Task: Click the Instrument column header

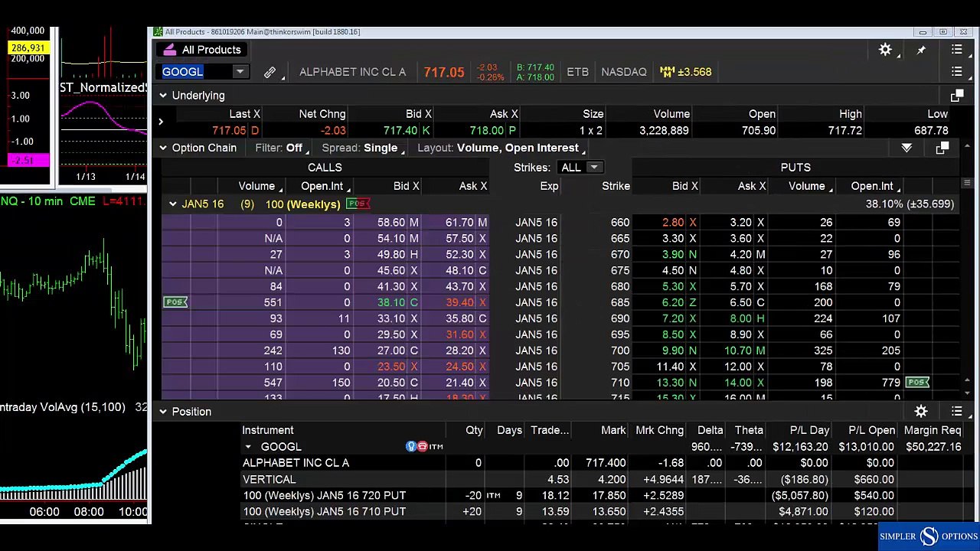Action: 268,430
